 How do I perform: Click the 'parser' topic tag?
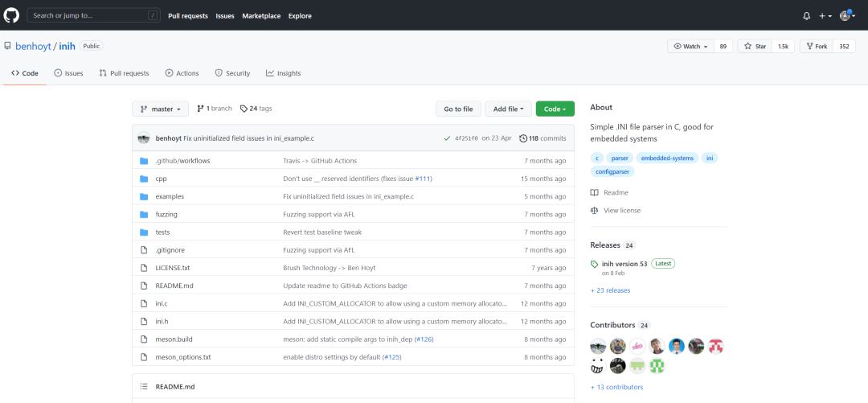pos(620,158)
